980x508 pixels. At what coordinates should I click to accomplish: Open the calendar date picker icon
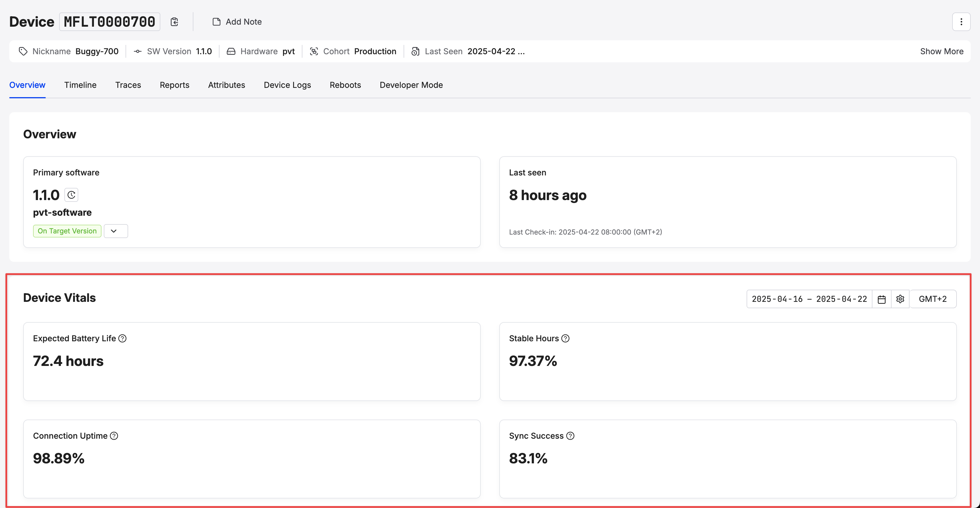(x=881, y=299)
